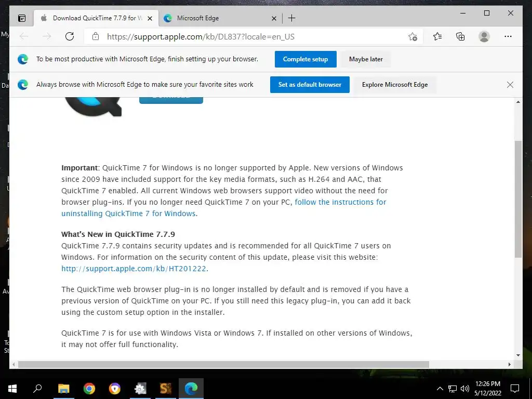Open the tab actions menu icon
The height and width of the screenshot is (399, 532).
coord(22,18)
